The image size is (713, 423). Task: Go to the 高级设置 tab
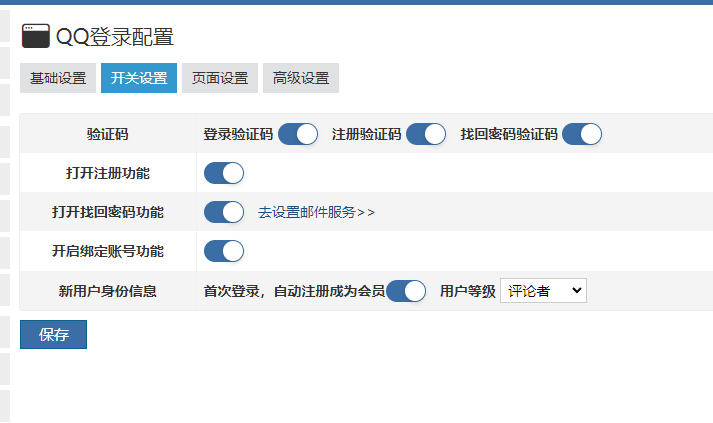[x=301, y=78]
